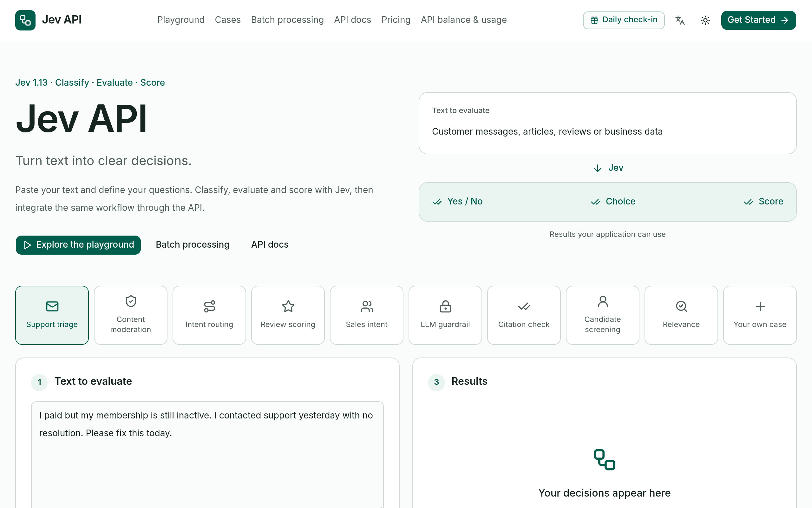
Task: Pick the Intent routing case card
Action: [209, 315]
